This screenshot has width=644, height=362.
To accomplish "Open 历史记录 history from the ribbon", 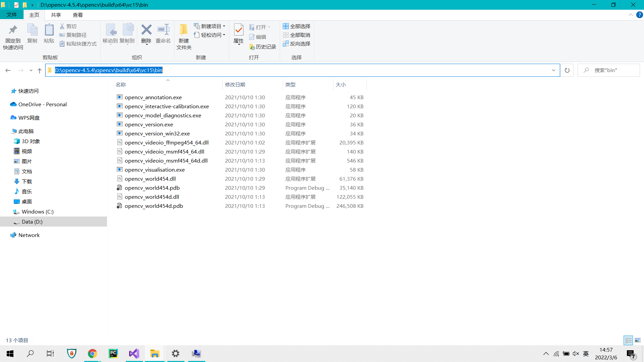I will [x=263, y=47].
